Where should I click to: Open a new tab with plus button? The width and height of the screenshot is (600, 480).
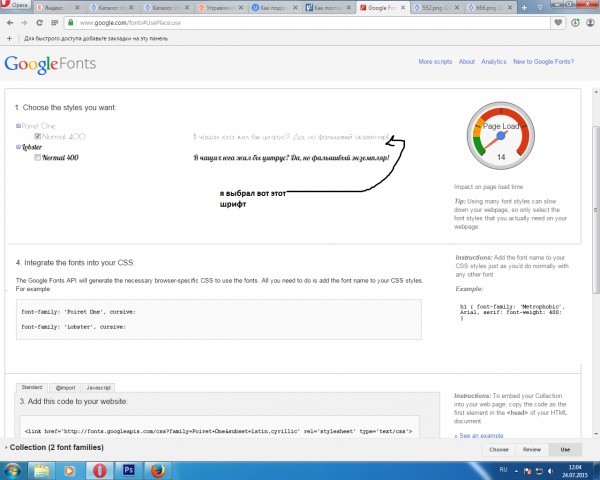click(524, 8)
